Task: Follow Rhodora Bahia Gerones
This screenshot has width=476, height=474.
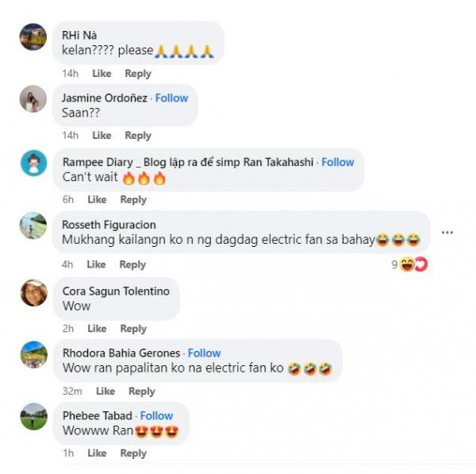Action: (205, 353)
